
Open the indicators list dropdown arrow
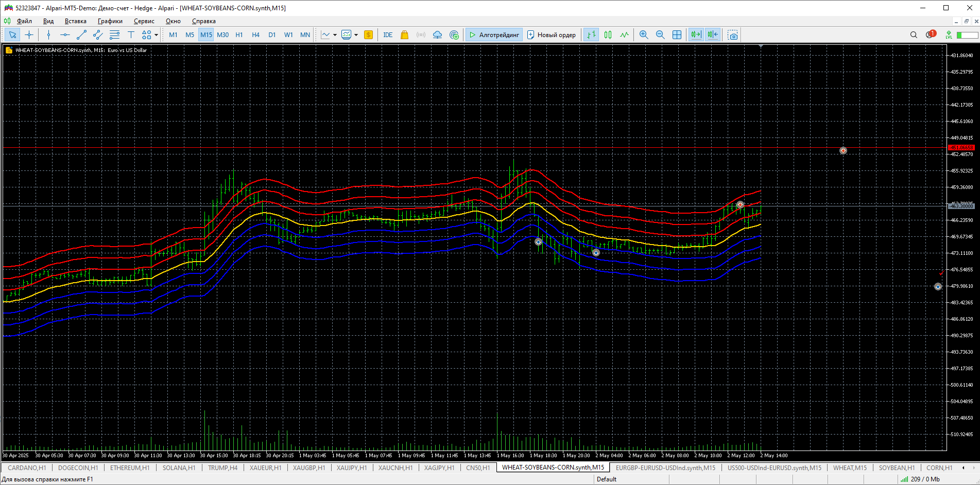pyautogui.click(x=335, y=35)
